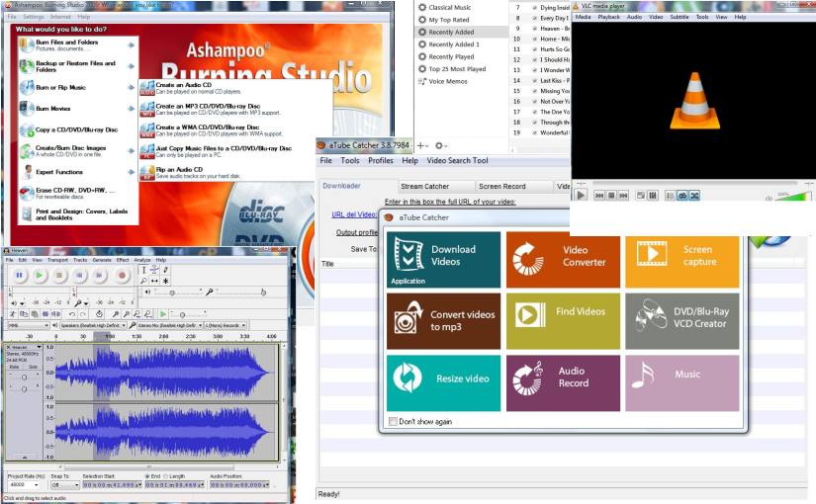Select Audacity's Zoom (magnifier) tool

(143, 281)
